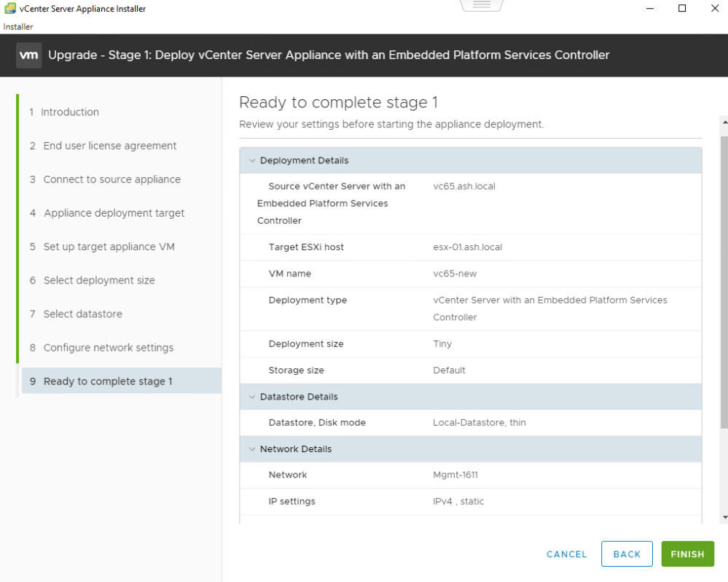Collapse the Network Details section

click(252, 449)
